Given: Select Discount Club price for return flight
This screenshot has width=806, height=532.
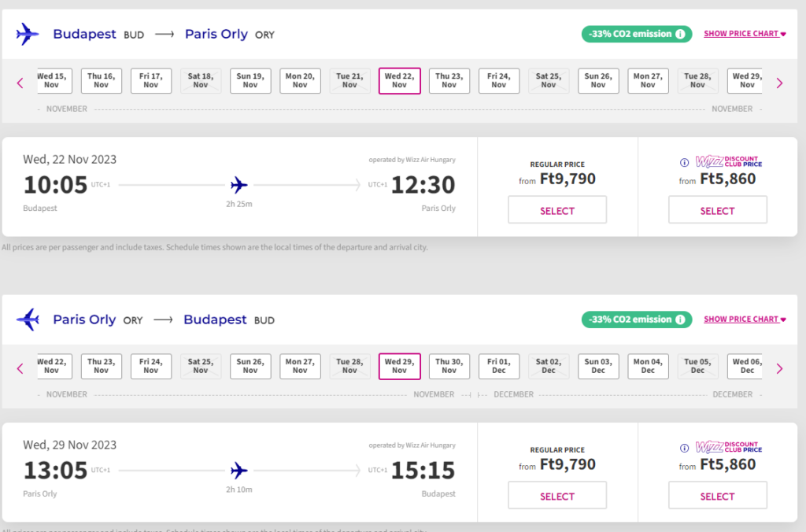Looking at the screenshot, I should click(717, 496).
